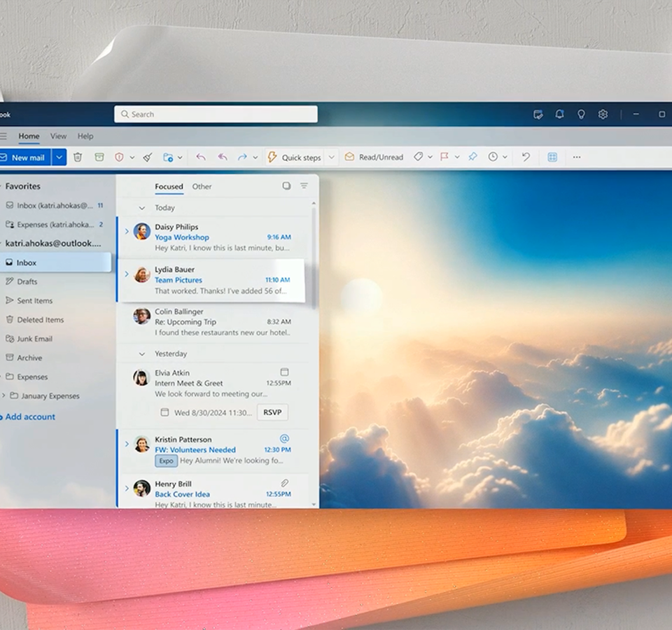Open the Move to dropdown arrow
The image size is (672, 630).
(x=180, y=157)
